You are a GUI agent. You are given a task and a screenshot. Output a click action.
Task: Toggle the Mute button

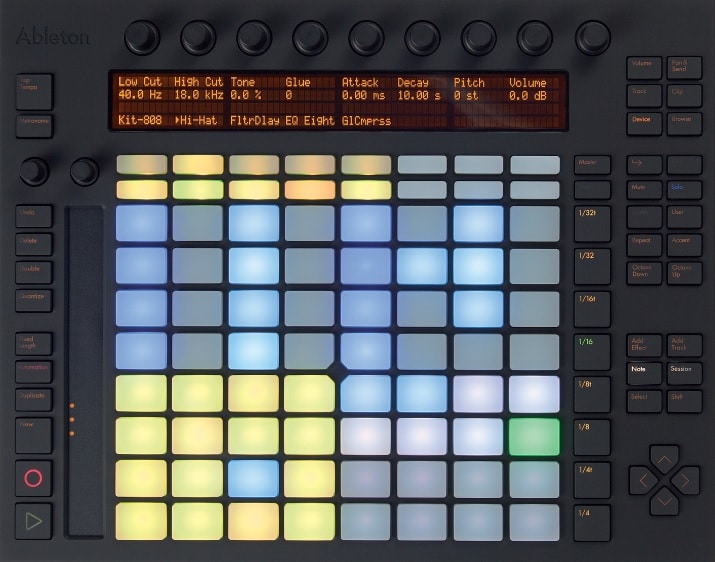point(644,190)
